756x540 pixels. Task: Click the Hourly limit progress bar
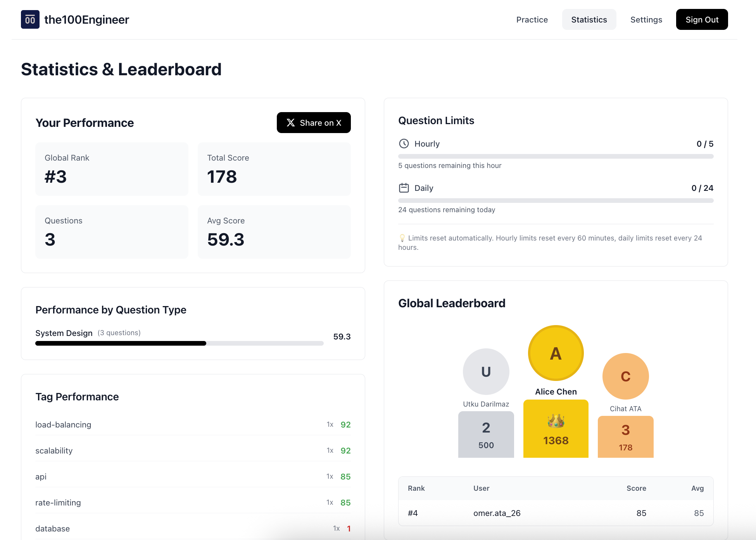[x=555, y=156]
